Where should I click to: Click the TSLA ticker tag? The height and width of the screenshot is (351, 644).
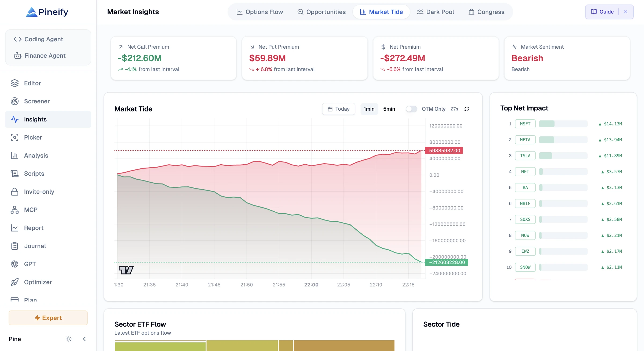(x=525, y=156)
